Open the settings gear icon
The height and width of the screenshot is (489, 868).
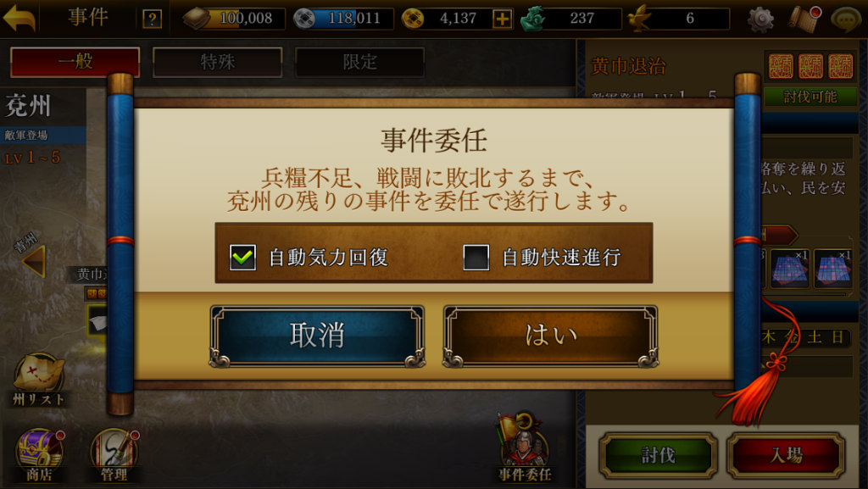click(760, 19)
